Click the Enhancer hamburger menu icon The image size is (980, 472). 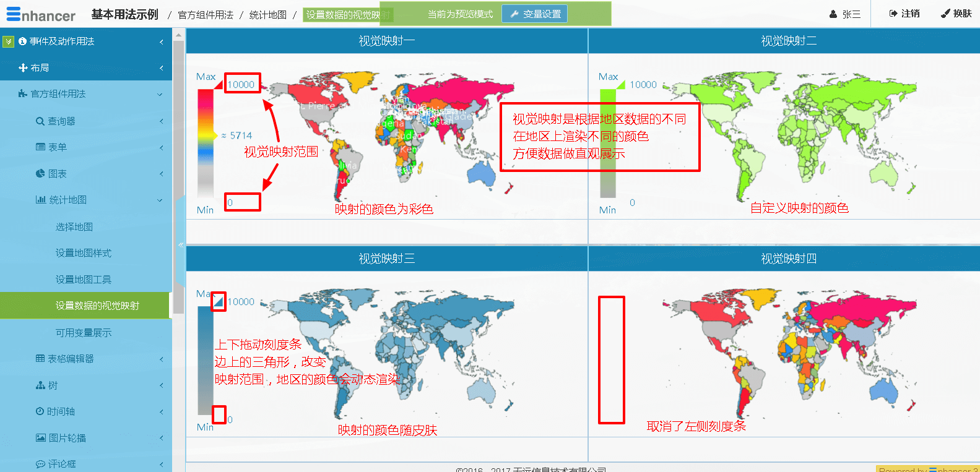13,14
